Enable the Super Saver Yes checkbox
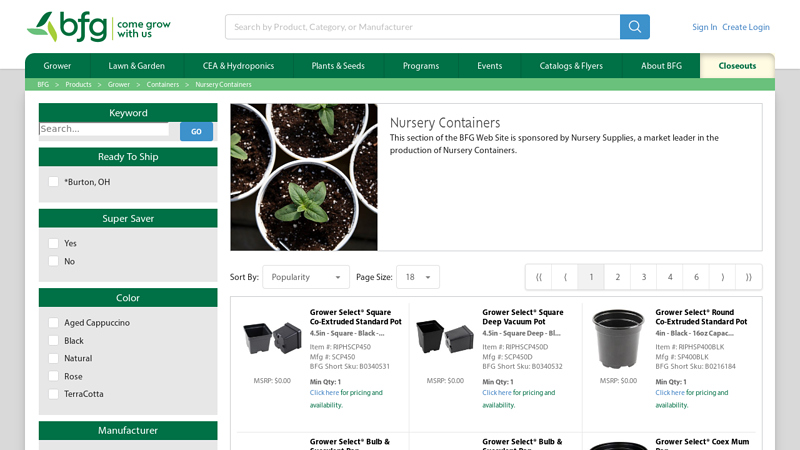This screenshot has height=450, width=800. pyautogui.click(x=53, y=243)
